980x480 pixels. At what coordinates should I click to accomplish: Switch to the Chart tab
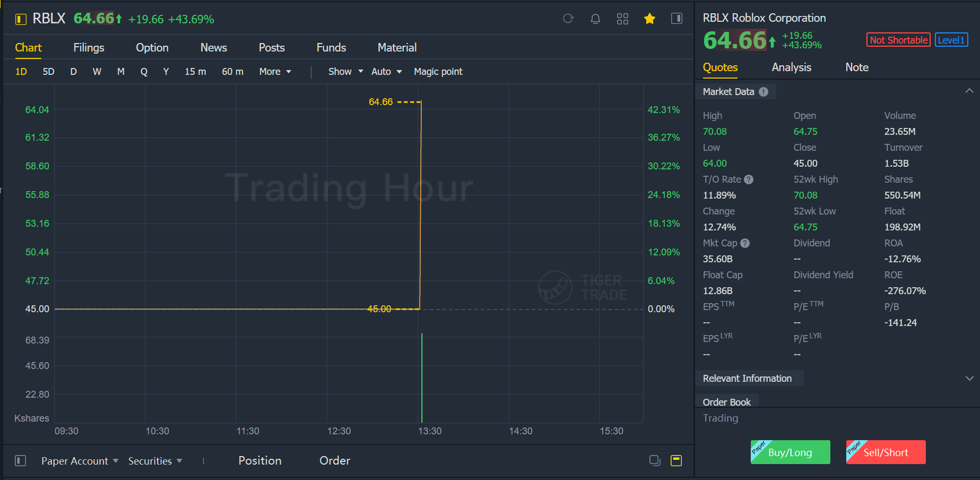click(x=28, y=48)
